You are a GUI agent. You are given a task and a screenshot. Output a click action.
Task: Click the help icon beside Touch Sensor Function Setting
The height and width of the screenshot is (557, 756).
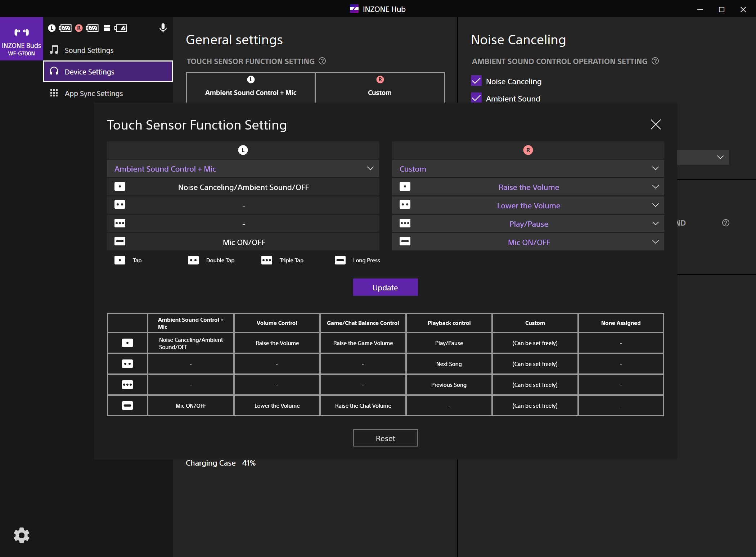point(323,61)
